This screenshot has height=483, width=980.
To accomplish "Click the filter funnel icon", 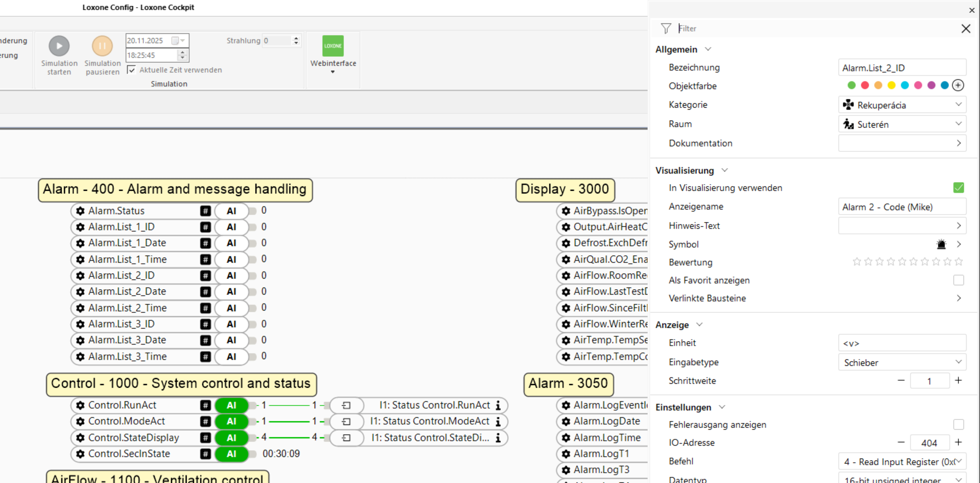I will (x=666, y=28).
